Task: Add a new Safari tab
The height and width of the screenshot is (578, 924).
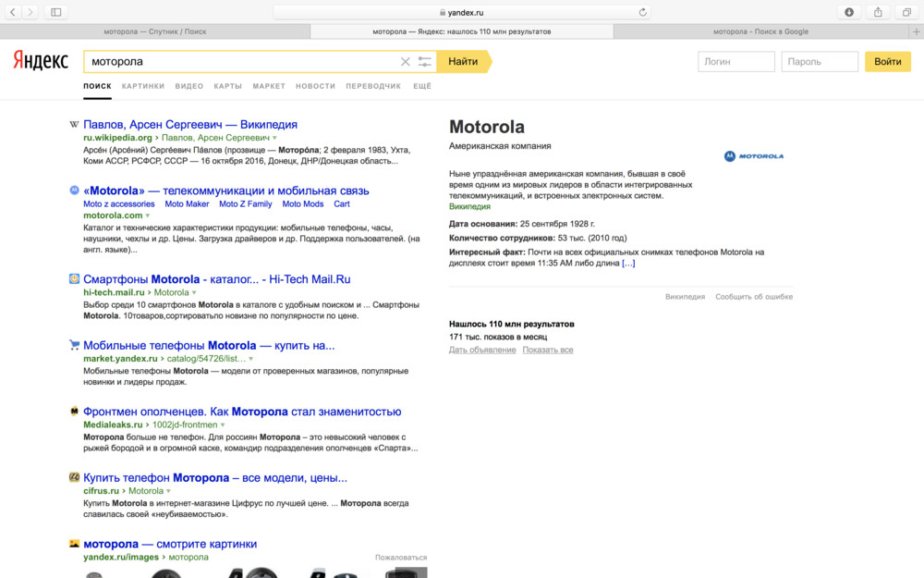Action: (x=917, y=31)
